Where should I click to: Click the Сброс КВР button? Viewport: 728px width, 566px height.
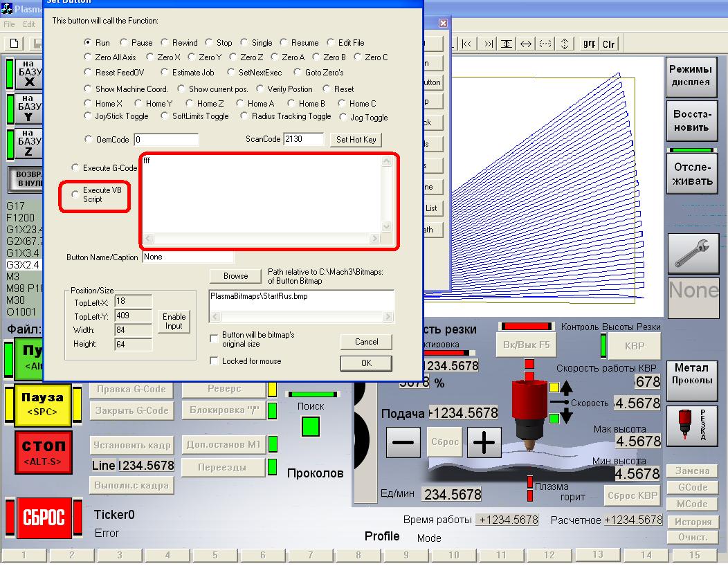coord(633,495)
